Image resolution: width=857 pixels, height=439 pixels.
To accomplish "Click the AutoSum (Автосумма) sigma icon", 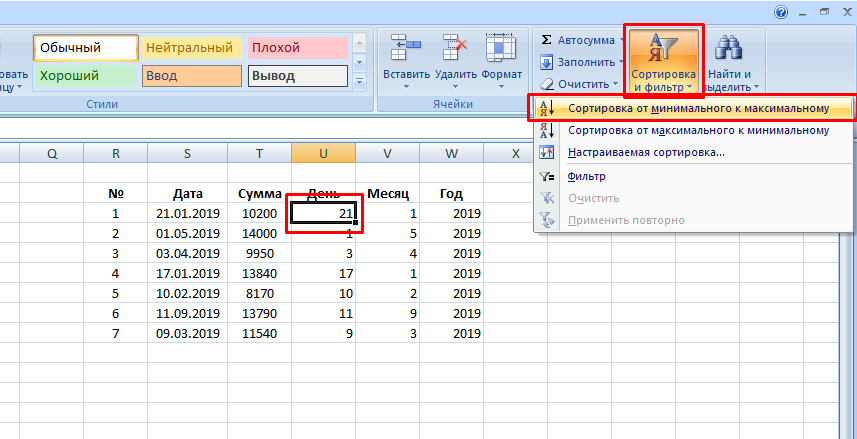I will (x=547, y=38).
